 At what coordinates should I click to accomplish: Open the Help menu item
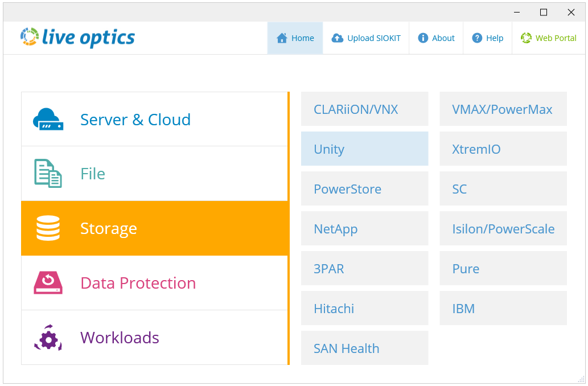coord(488,38)
